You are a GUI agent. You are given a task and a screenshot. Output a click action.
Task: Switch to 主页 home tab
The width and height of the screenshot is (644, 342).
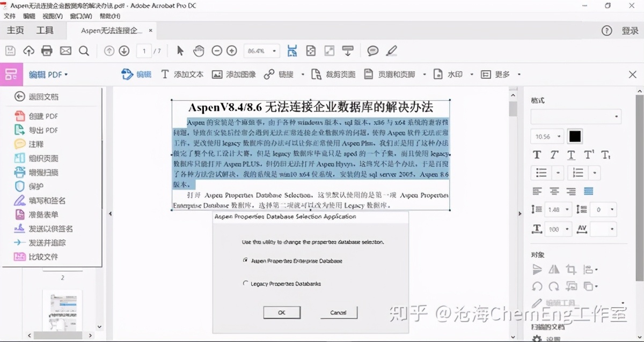tap(16, 31)
